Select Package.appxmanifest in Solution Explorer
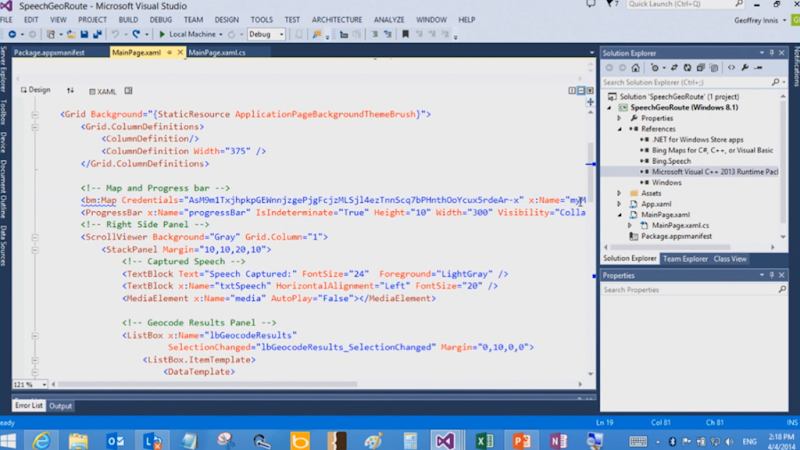 coord(676,236)
